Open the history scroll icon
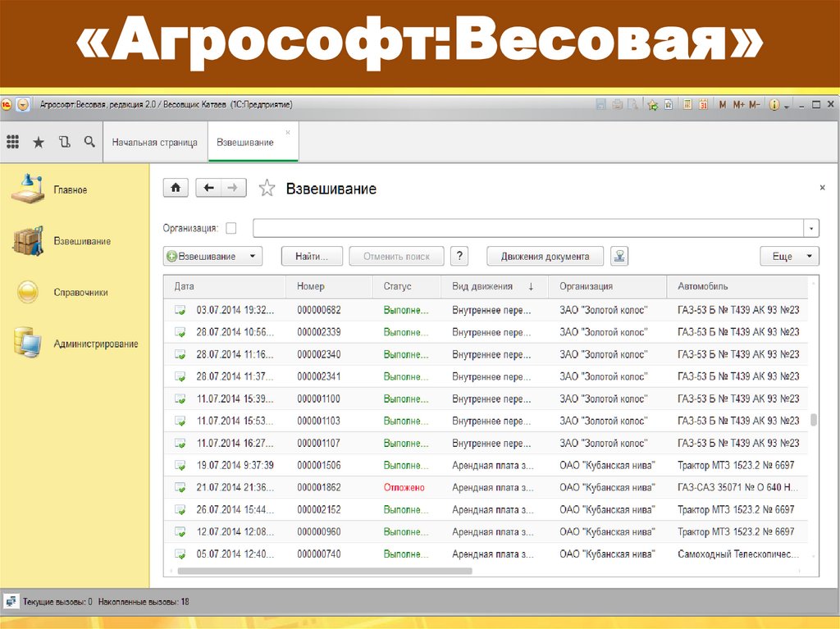 tap(63, 142)
